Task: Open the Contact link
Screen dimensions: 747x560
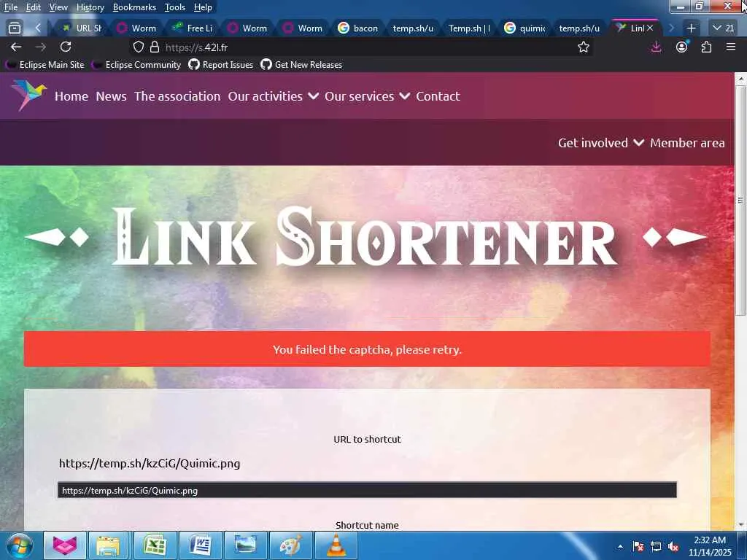Action: tap(438, 96)
